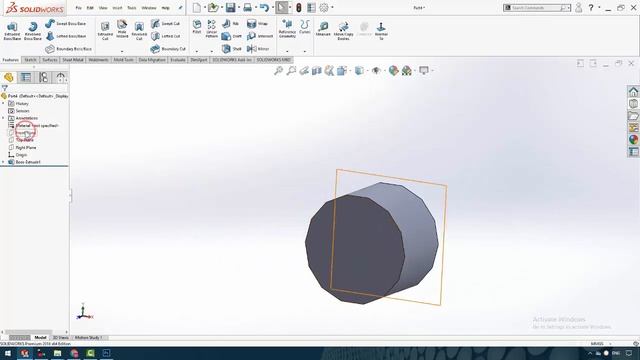Screen dimensions: 640x360
Task: Select the Mirror tool
Action: point(258,49)
